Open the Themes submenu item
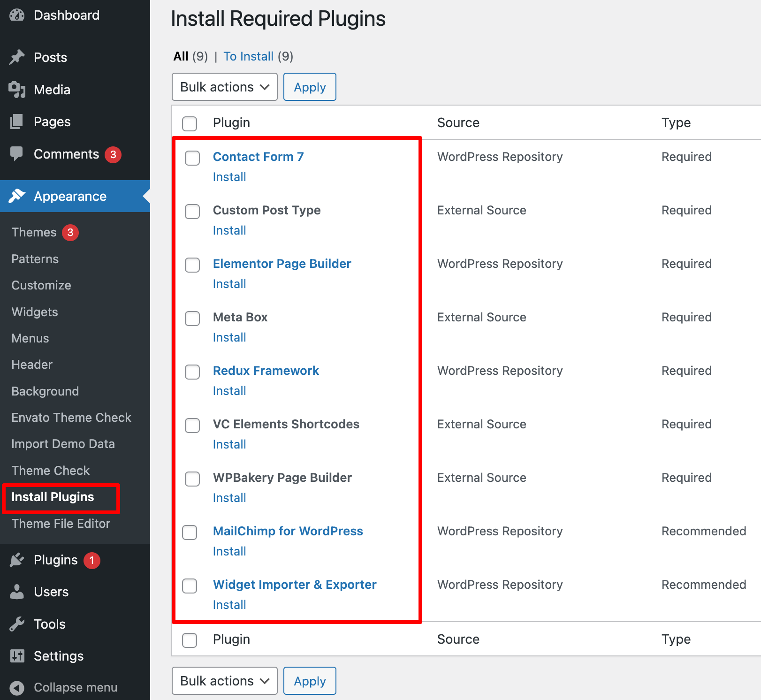The height and width of the screenshot is (700, 761). pos(34,232)
